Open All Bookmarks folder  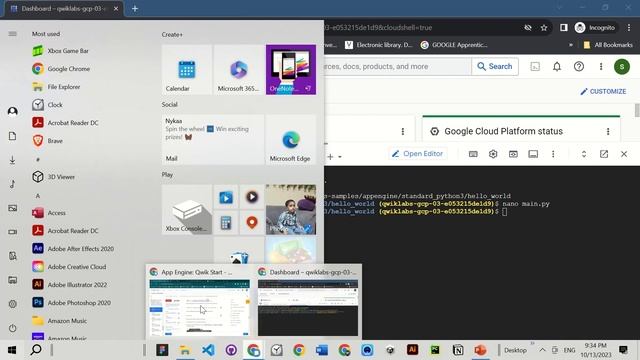point(608,45)
